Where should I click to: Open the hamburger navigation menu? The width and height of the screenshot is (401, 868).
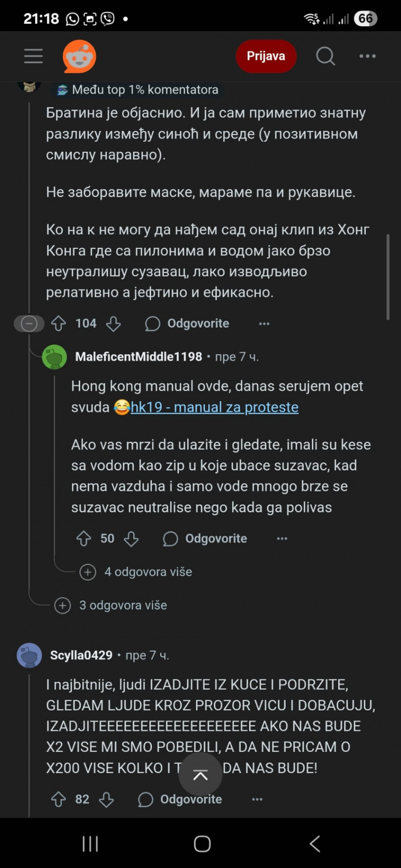click(33, 56)
